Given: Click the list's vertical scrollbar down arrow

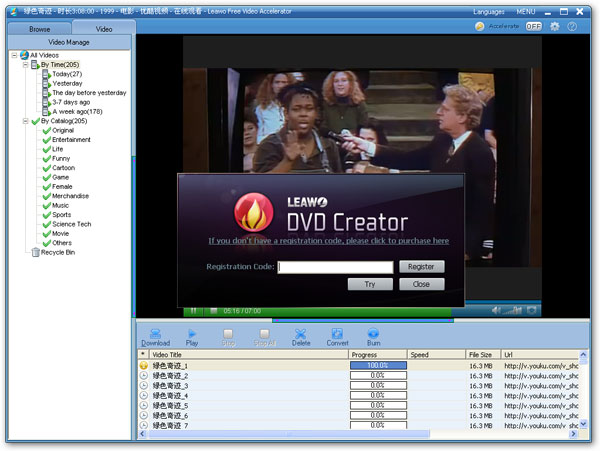Looking at the screenshot, I should [583, 423].
